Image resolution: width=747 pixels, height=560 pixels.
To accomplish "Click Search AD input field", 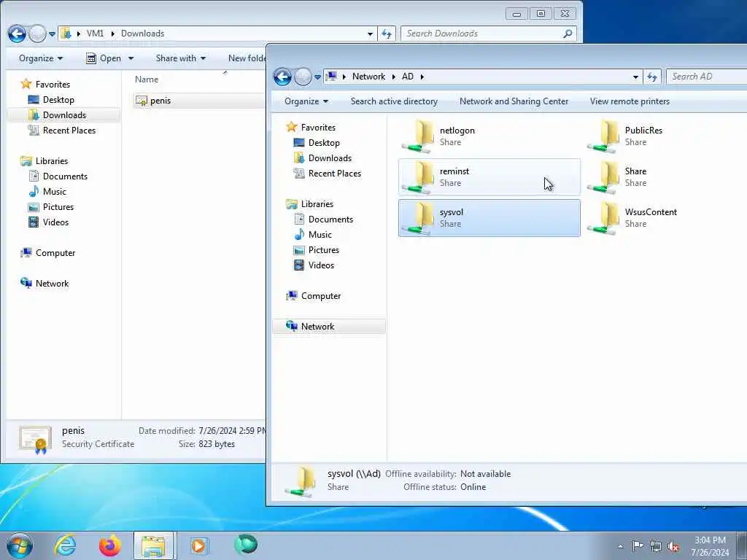I will [707, 77].
